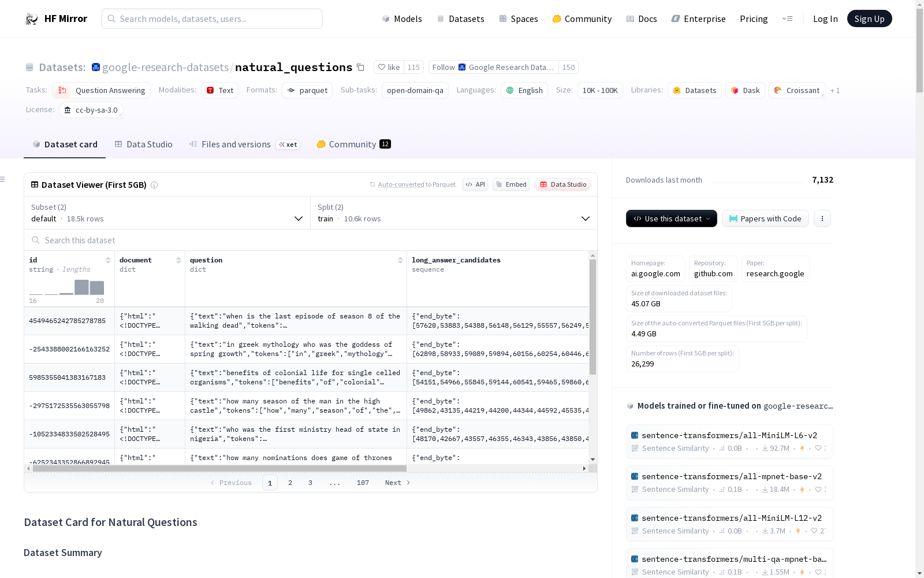This screenshot has height=578, width=924.
Task: Copy dataset name with the copy icon
Action: [x=360, y=68]
